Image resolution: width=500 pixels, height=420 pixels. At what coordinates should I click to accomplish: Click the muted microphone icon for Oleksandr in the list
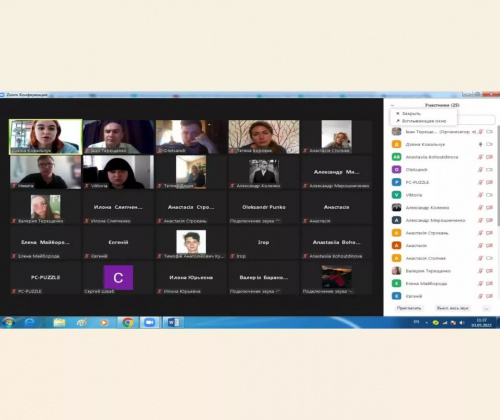[x=480, y=170]
